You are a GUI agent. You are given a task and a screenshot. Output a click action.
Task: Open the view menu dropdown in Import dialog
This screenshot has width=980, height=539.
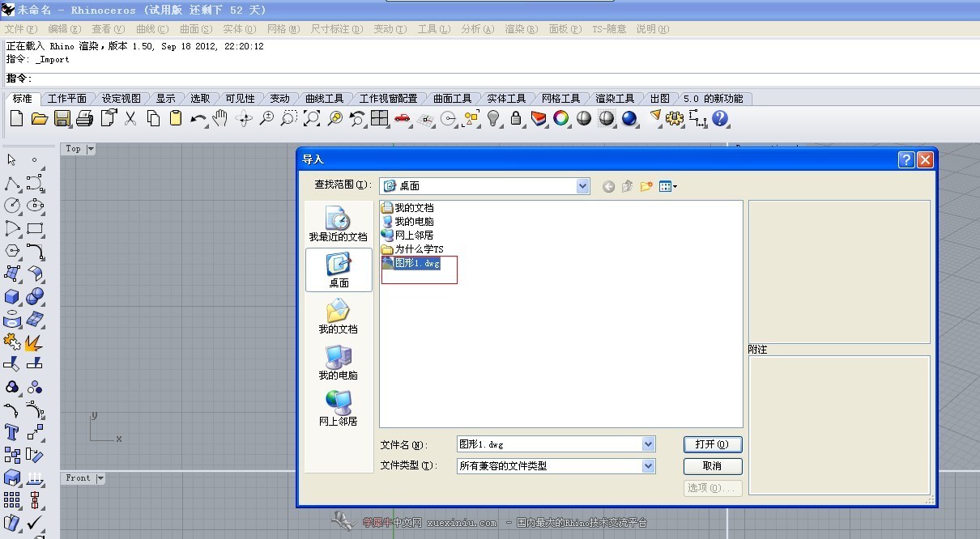pos(668,187)
